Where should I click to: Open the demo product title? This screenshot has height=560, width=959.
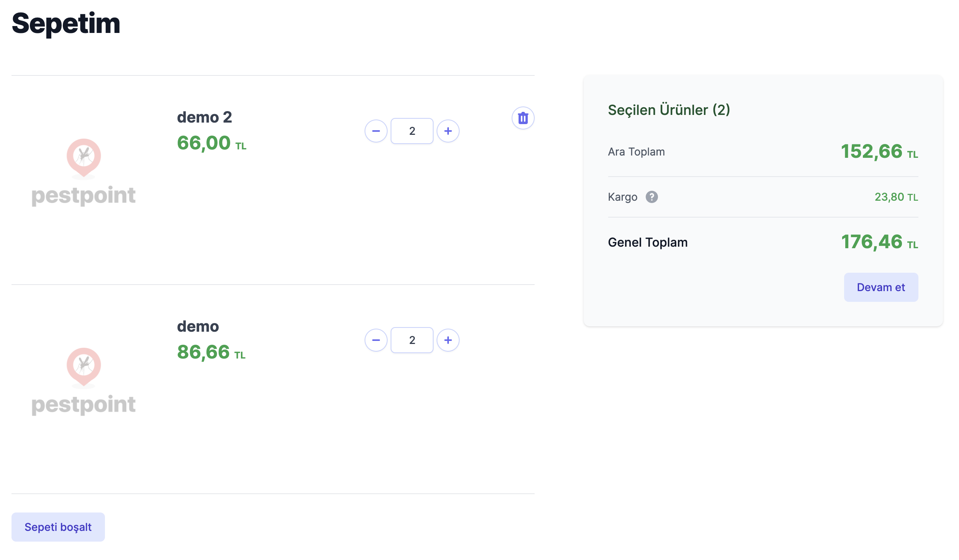click(198, 326)
